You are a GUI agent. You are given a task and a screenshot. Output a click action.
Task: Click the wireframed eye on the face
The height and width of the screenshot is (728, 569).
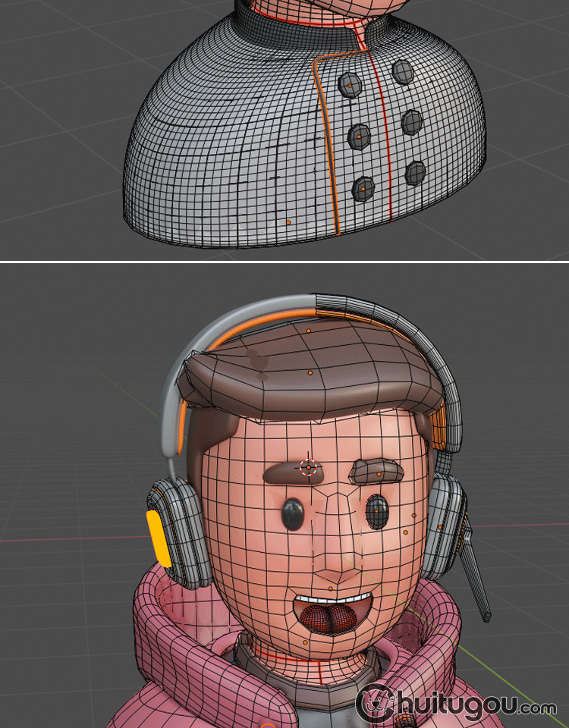(x=376, y=513)
